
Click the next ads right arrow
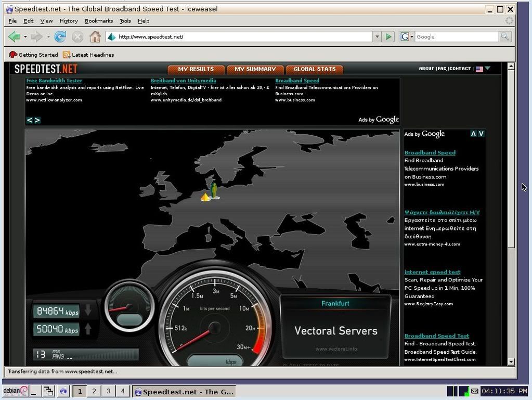[x=37, y=120]
